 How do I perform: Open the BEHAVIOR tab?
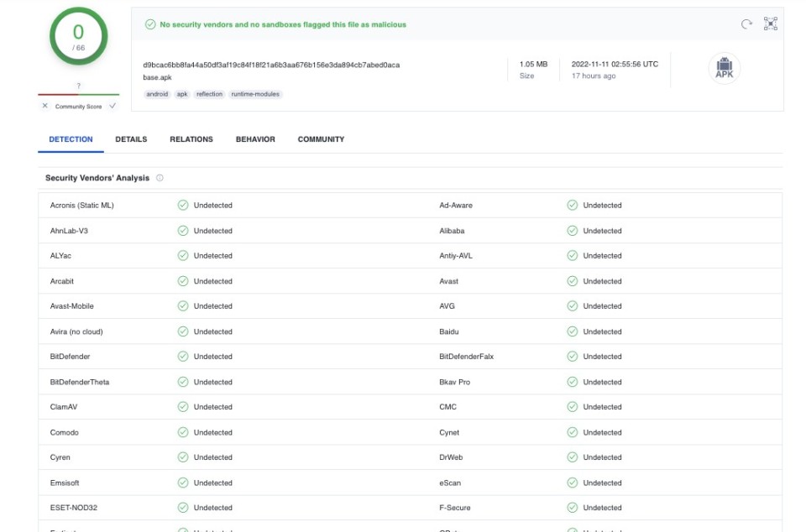[x=255, y=139]
